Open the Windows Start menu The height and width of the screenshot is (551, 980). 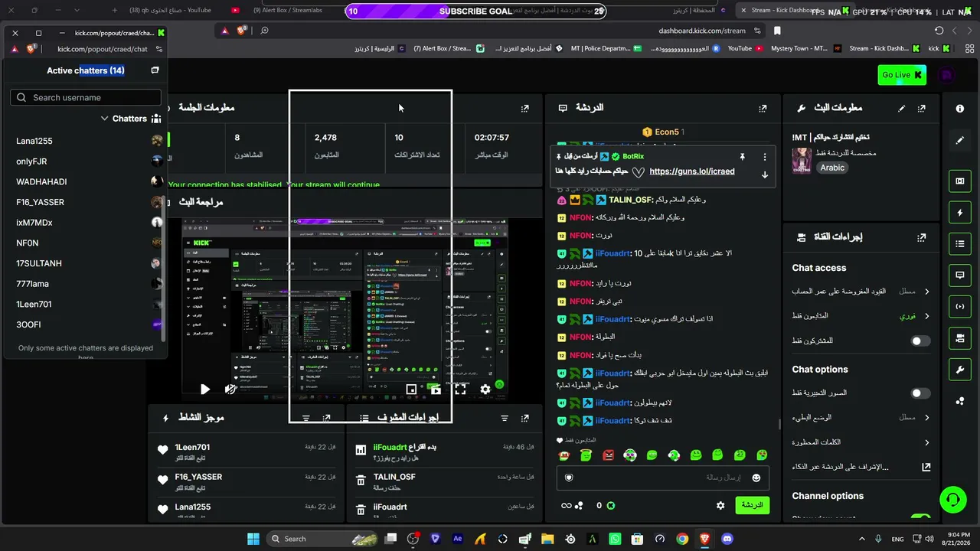click(x=253, y=539)
